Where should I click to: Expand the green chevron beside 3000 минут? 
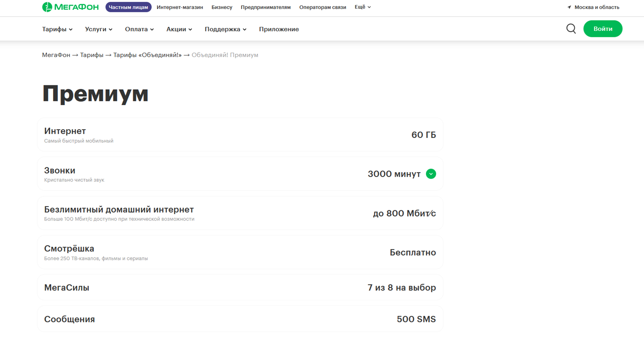(x=431, y=174)
